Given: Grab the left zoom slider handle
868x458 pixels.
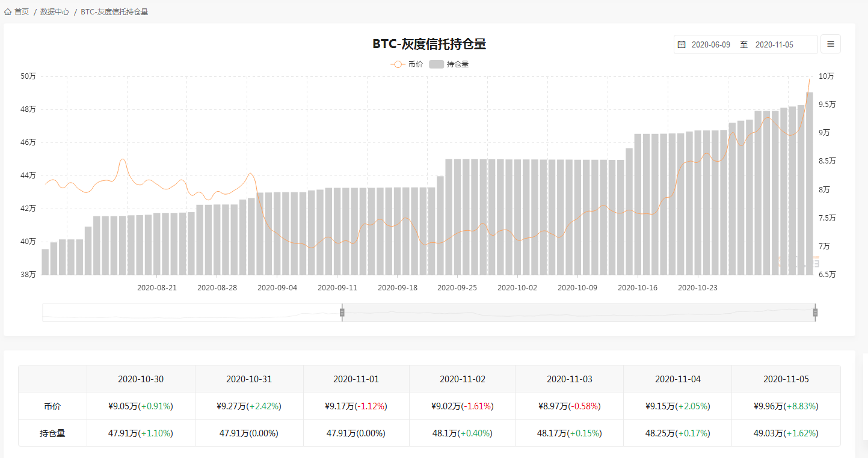Looking at the screenshot, I should point(342,313).
